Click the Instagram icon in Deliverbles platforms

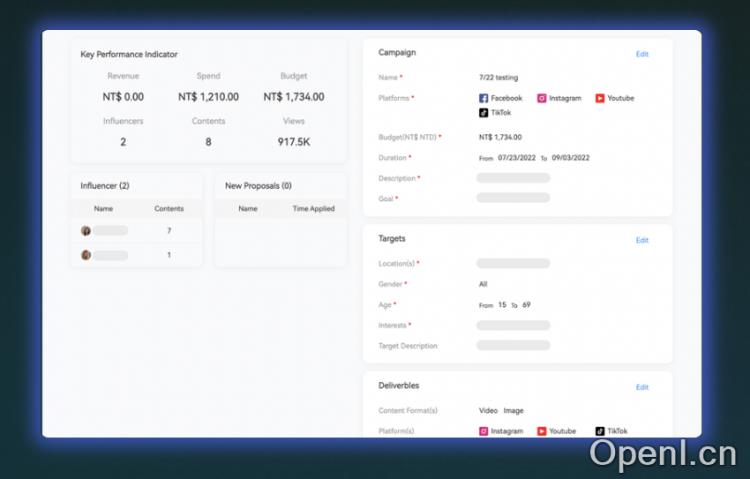click(484, 431)
